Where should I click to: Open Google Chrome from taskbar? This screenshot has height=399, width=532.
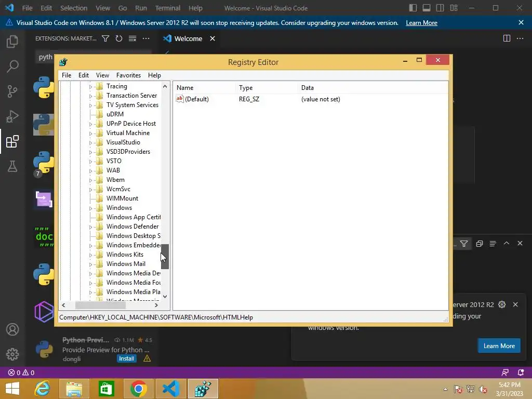coord(138,389)
